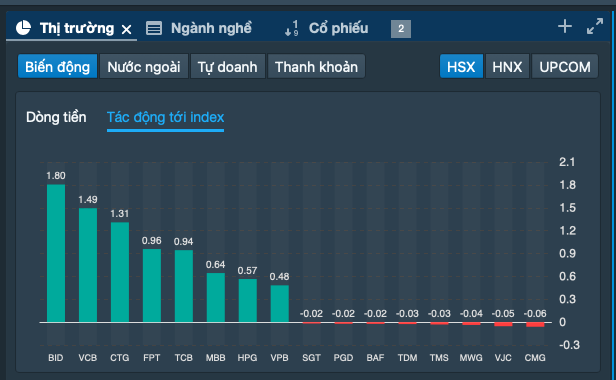The image size is (616, 380).
Task: Open the number 2 badge
Action: [x=401, y=29]
